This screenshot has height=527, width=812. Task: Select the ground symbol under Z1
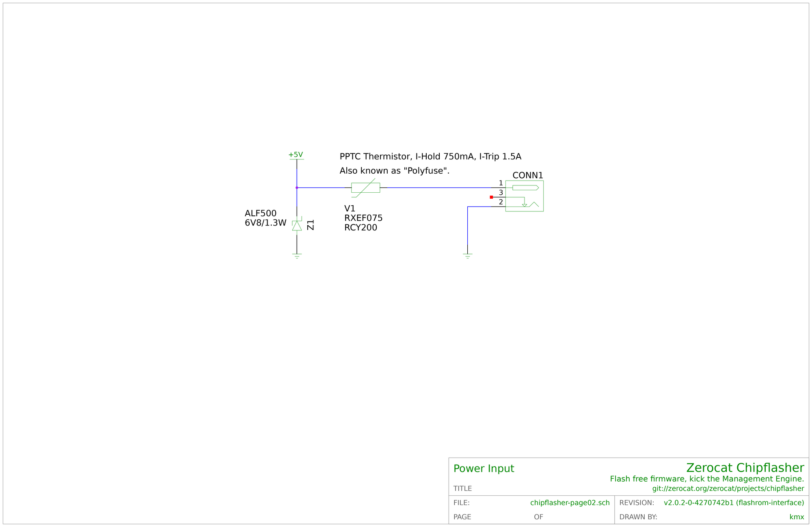click(x=297, y=256)
